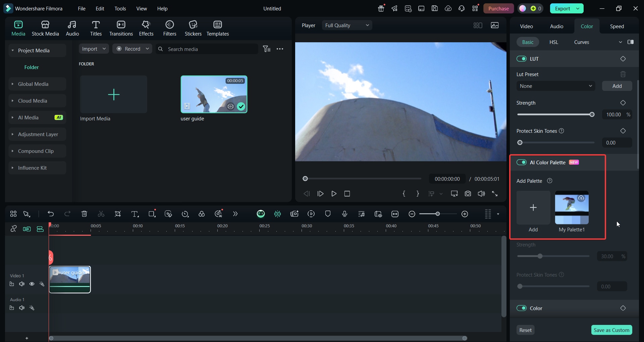644x342 pixels.
Task: Open the Export button dropdown arrow
Action: pos(578,8)
